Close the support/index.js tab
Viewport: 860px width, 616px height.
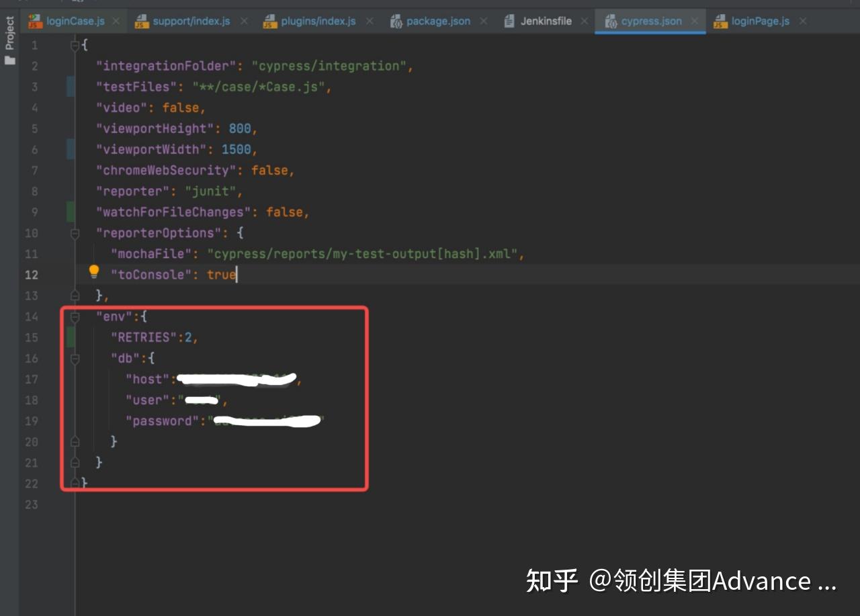pyautogui.click(x=244, y=21)
